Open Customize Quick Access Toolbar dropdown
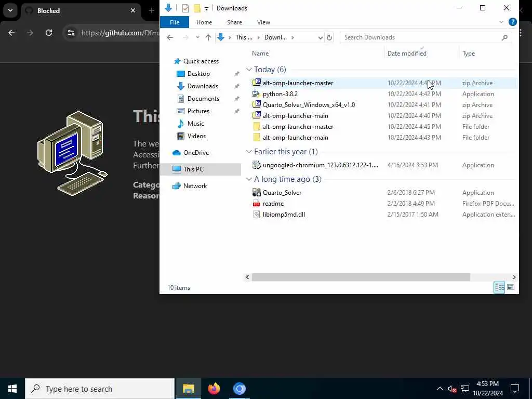Viewport: 532px width, 399px height. pyautogui.click(x=206, y=8)
